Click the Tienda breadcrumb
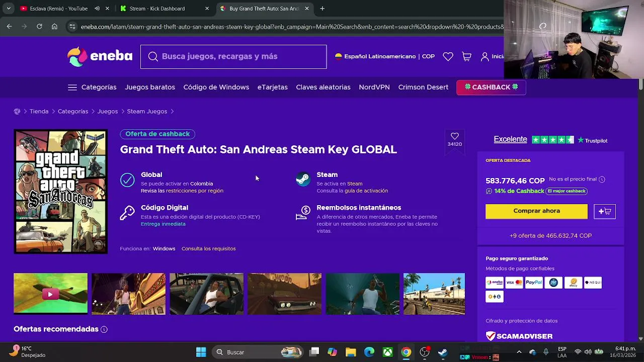 pyautogui.click(x=39, y=112)
